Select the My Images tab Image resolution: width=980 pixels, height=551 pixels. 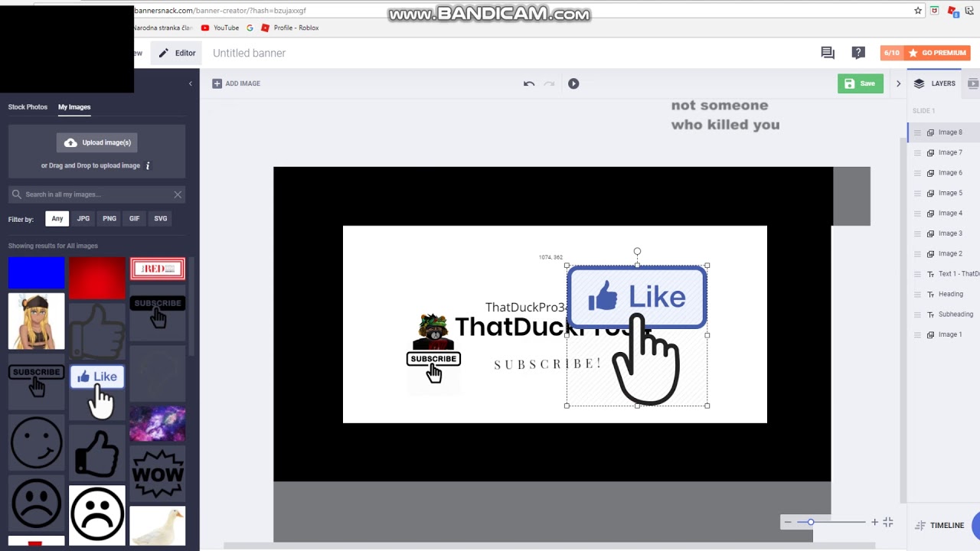tap(74, 107)
